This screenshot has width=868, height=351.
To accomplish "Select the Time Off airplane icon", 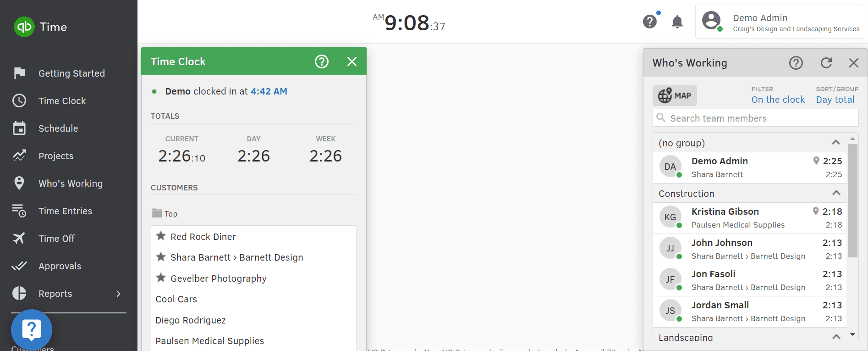I will [x=19, y=239].
